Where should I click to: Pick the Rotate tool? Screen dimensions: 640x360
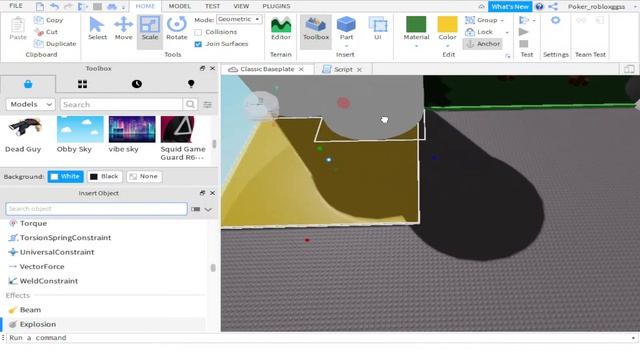pos(176,29)
